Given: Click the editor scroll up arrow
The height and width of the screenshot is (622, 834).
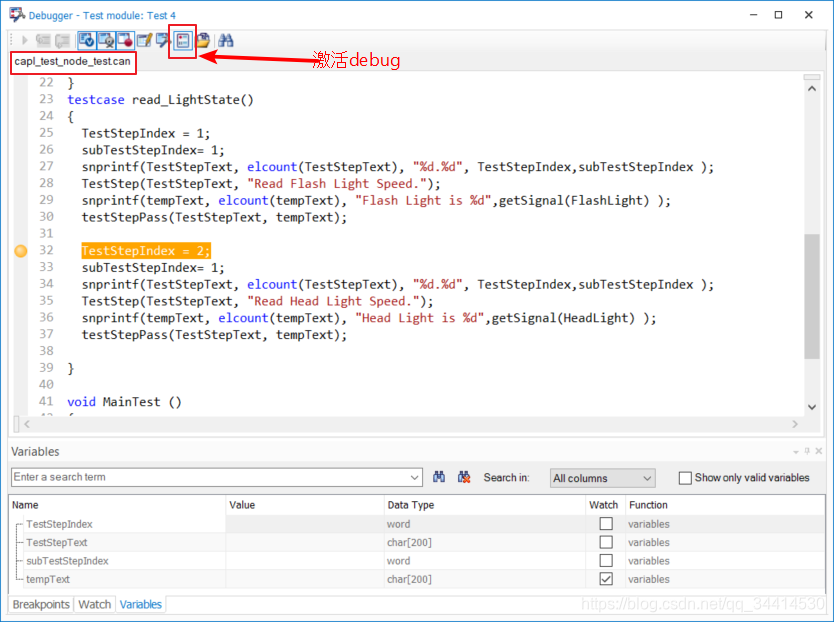Looking at the screenshot, I should coord(812,89).
